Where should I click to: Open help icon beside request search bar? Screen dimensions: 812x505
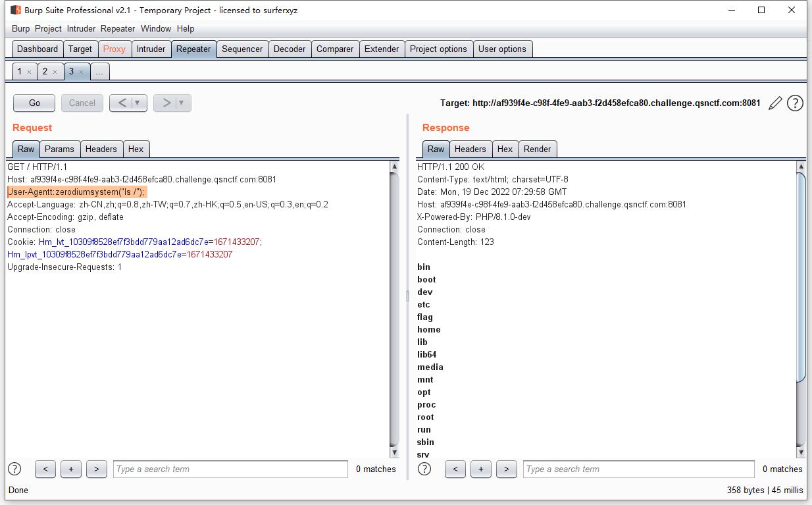click(x=14, y=469)
